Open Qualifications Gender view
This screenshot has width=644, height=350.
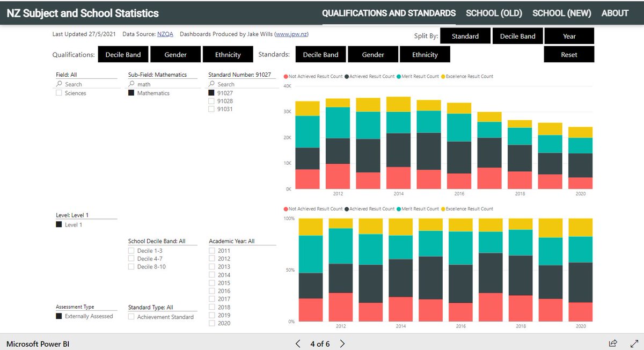coord(175,54)
